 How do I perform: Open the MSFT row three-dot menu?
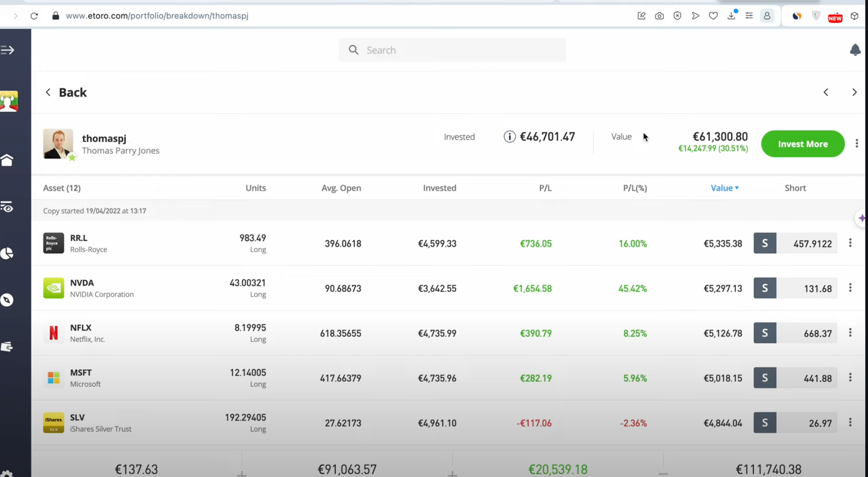[850, 378]
